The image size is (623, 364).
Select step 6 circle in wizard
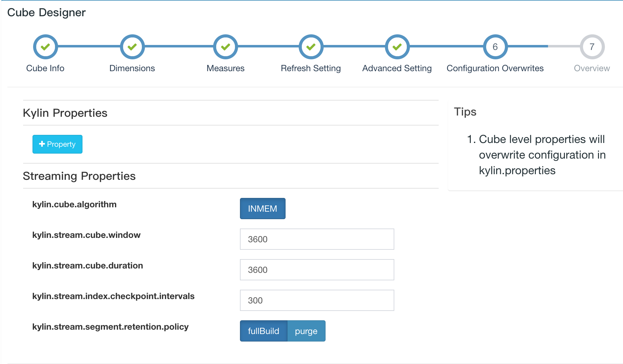tap(495, 47)
